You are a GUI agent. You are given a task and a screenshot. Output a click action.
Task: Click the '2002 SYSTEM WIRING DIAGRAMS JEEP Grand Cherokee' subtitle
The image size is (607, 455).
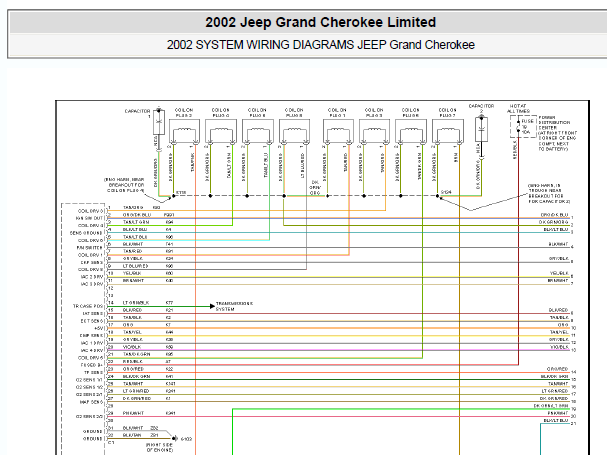coord(321,45)
